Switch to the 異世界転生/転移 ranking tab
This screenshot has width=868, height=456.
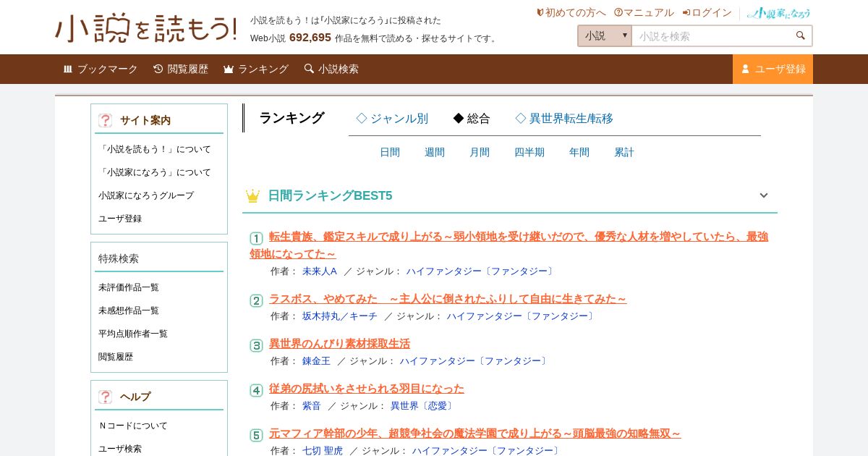(564, 119)
